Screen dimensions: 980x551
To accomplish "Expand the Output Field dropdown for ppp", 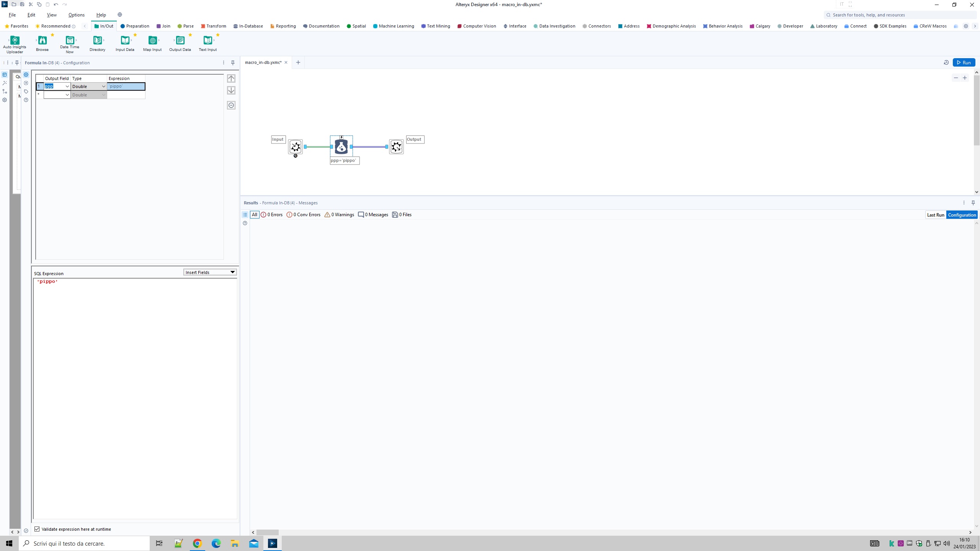I will 67,86.
